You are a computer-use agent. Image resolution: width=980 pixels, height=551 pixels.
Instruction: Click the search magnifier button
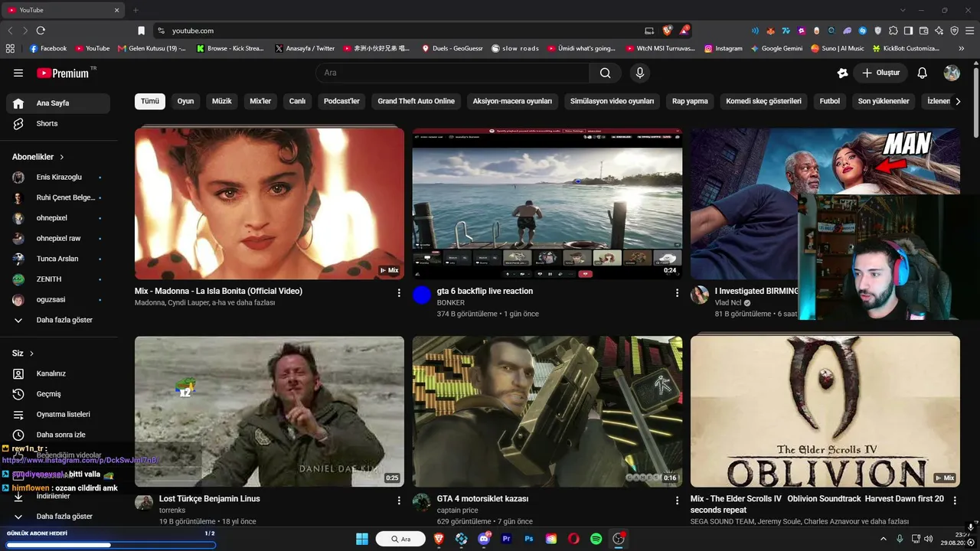pyautogui.click(x=606, y=73)
